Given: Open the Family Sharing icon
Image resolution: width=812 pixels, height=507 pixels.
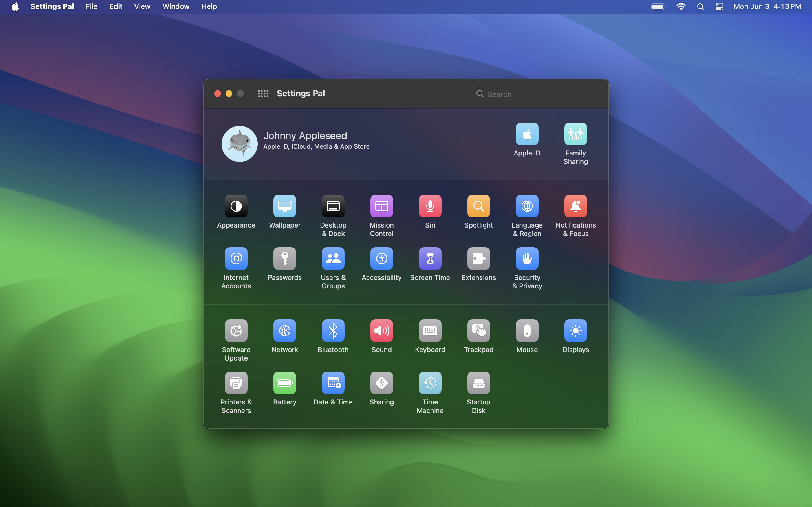Looking at the screenshot, I should 575,134.
